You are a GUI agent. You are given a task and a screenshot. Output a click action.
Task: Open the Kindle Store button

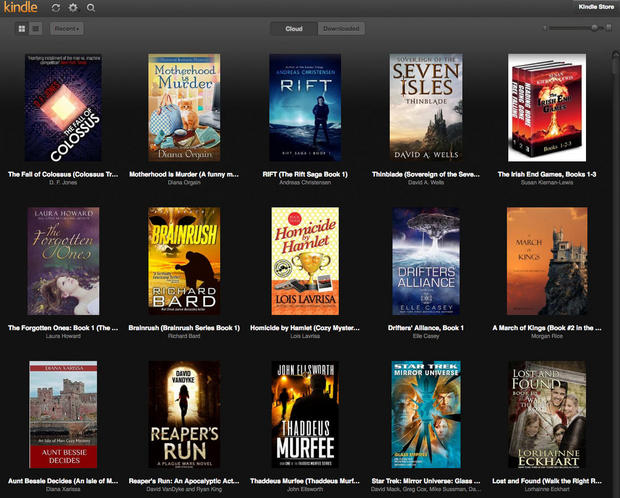[596, 7]
